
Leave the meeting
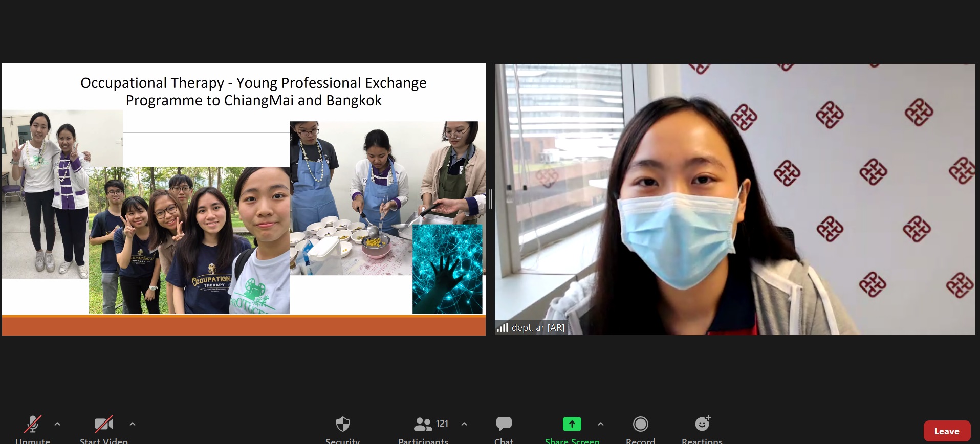pos(947,431)
